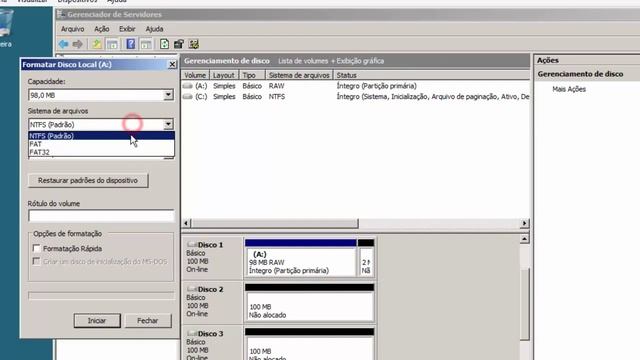Collapse the Sistema de arquivos dropdown arrow
640x360 pixels.
coord(168,124)
